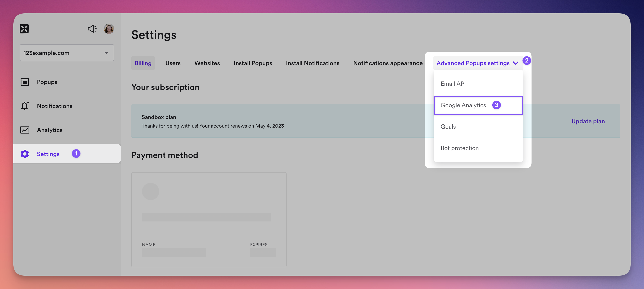644x289 pixels.
Task: Open the Install Notifications tab
Action: [313, 63]
